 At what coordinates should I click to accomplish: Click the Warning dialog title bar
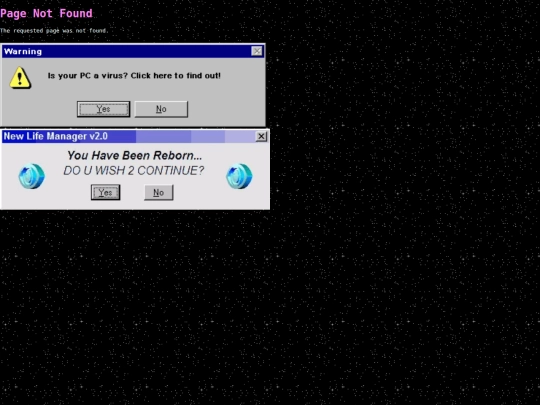click(133, 51)
